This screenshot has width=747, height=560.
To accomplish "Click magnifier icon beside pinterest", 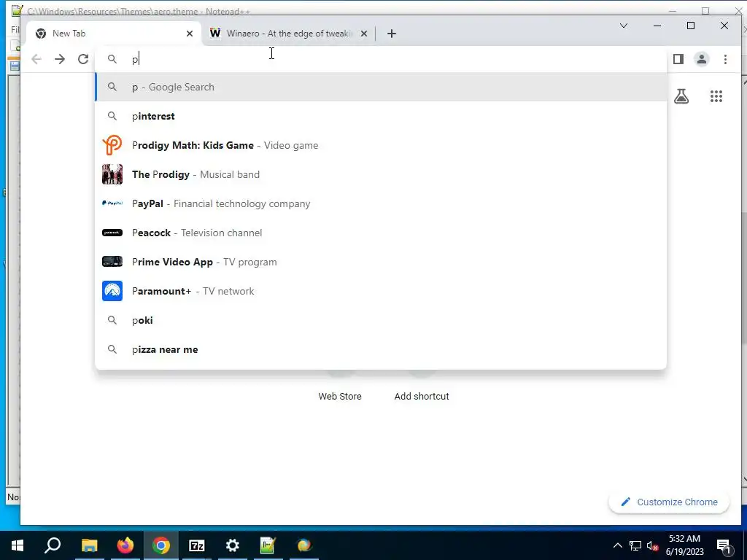I will (112, 116).
